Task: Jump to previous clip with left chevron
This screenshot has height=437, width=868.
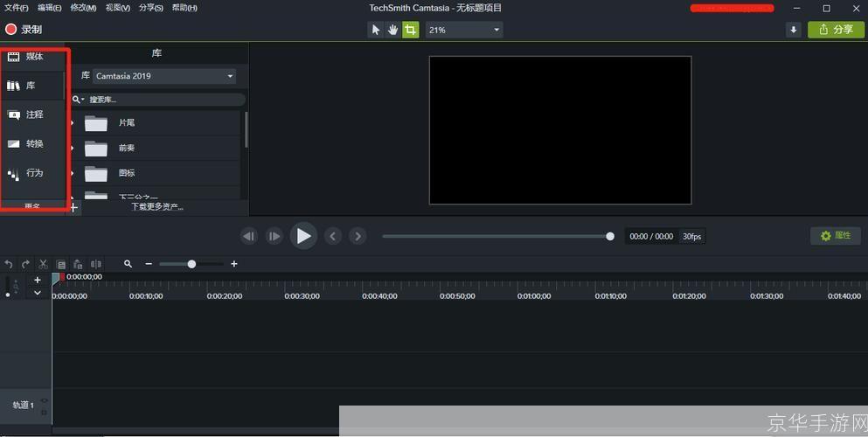Action: click(x=333, y=236)
